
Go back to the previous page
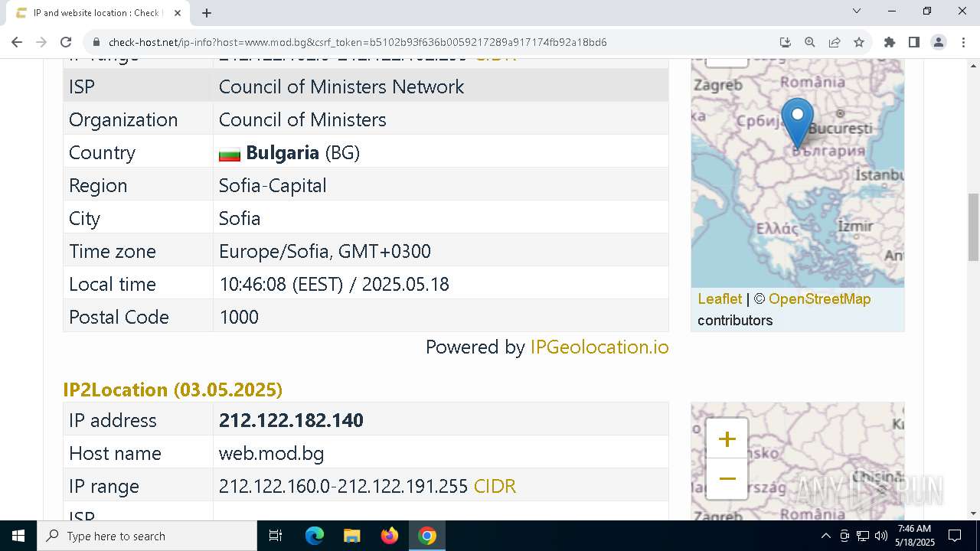[17, 42]
